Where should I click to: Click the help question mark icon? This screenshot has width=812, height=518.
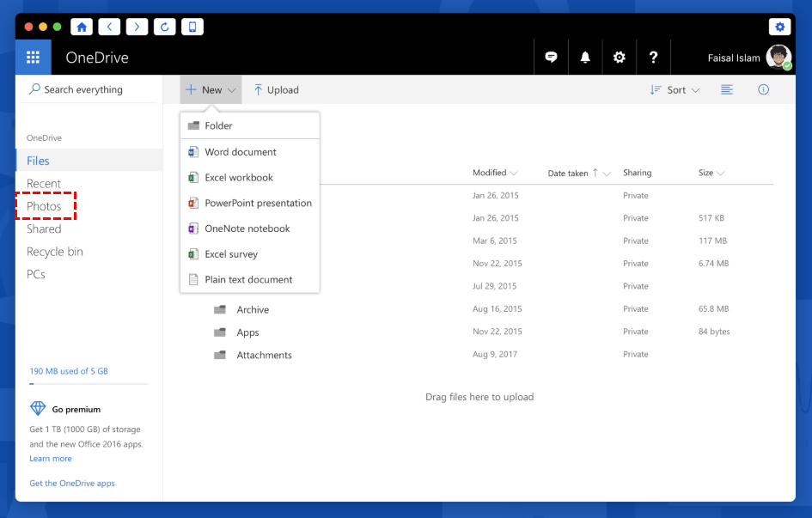coord(653,58)
